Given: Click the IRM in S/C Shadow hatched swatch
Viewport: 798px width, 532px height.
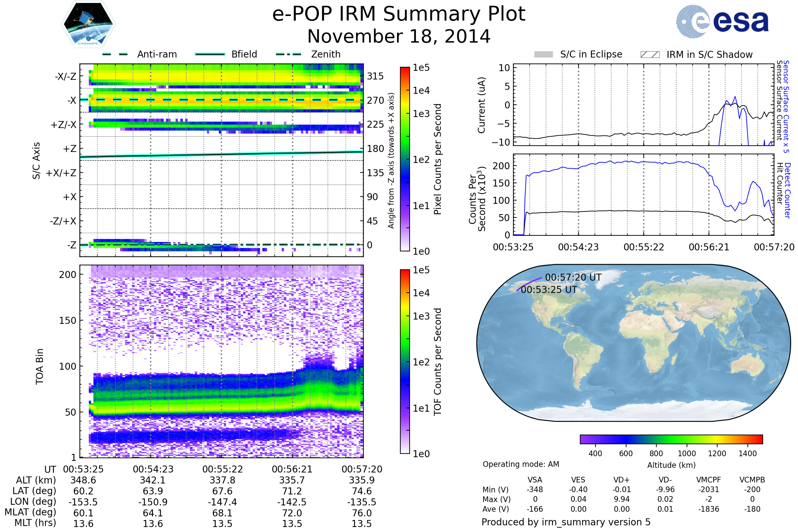Looking at the screenshot, I should 650,55.
